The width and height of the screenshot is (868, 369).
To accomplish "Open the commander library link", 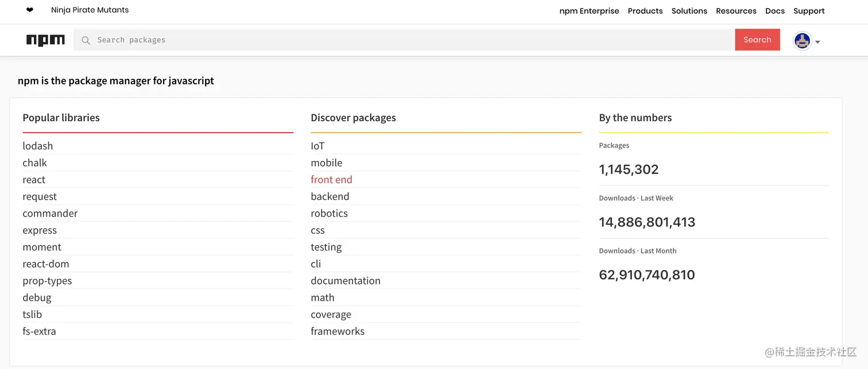I will (50, 213).
